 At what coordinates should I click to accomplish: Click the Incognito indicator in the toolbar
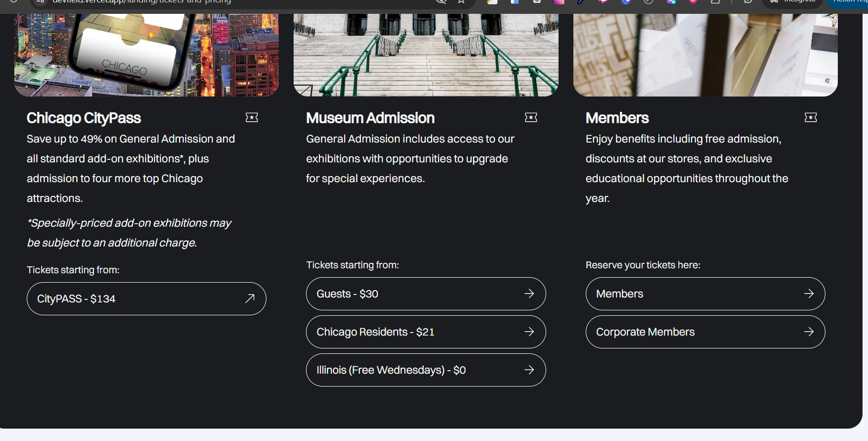(793, 2)
